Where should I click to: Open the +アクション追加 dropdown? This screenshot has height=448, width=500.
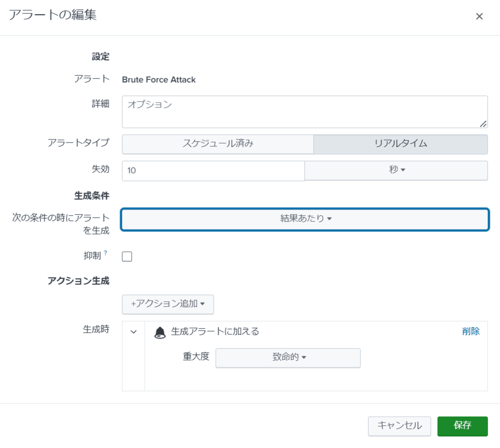168,304
